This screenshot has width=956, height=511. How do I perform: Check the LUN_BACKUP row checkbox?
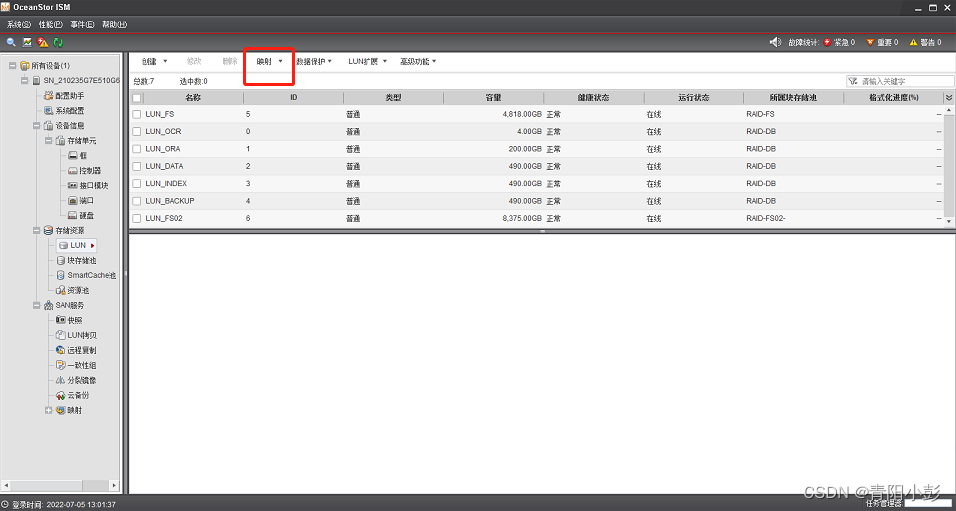point(137,201)
